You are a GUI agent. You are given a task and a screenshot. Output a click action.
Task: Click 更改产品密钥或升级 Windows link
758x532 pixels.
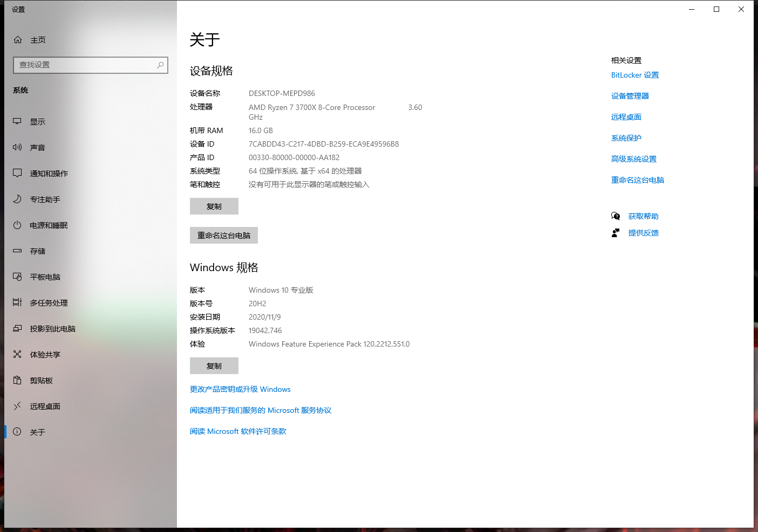[x=240, y=389]
